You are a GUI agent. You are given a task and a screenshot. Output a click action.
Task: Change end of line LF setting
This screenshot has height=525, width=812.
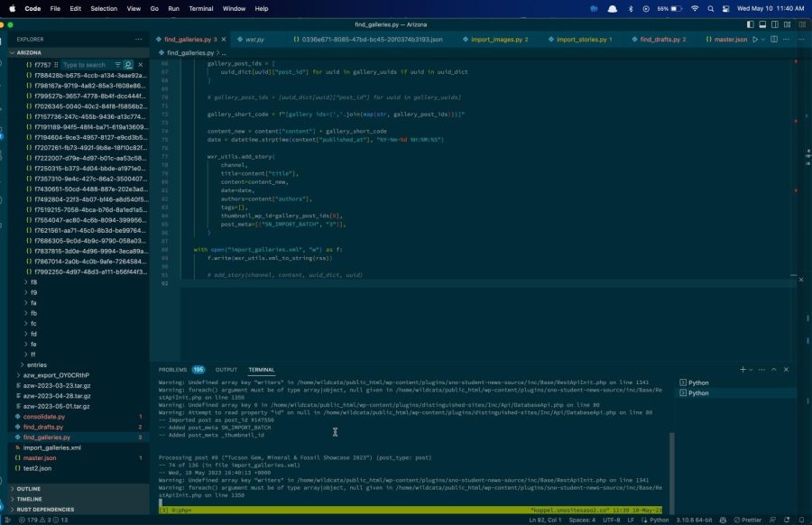pyautogui.click(x=631, y=520)
